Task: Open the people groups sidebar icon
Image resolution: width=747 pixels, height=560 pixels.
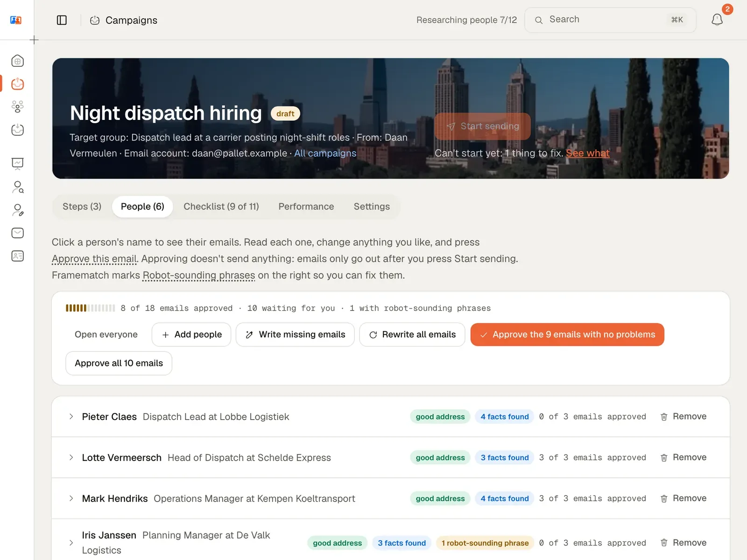Action: (17, 107)
